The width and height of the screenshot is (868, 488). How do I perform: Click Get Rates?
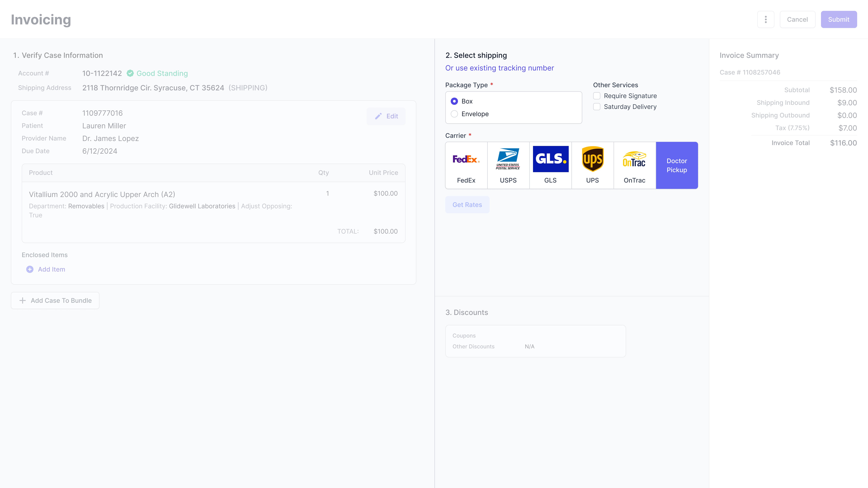coord(467,205)
